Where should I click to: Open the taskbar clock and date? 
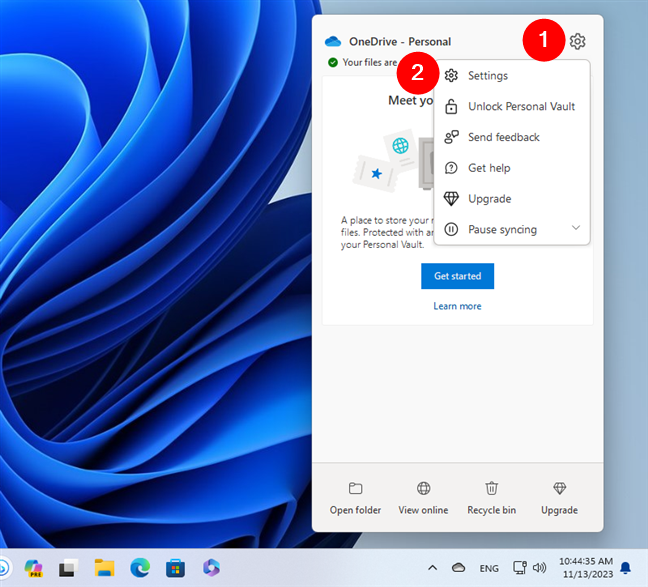(586, 568)
